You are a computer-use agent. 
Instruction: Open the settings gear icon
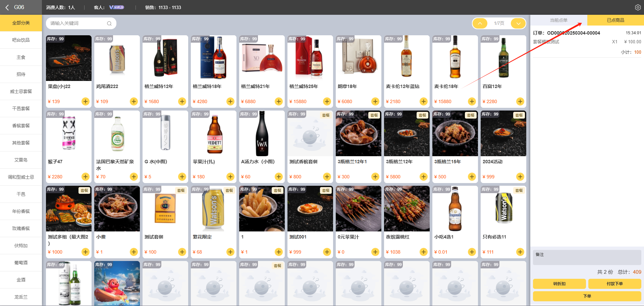(x=638, y=7)
